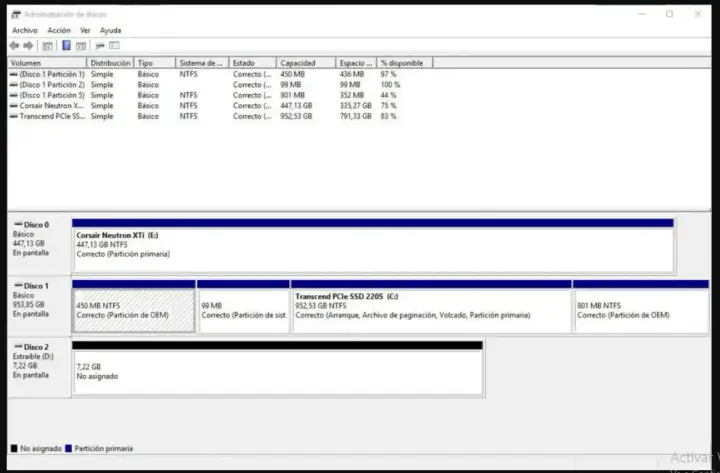The width and height of the screenshot is (720, 473).
Task: Open Help via blue question mark icon
Action: (66, 45)
